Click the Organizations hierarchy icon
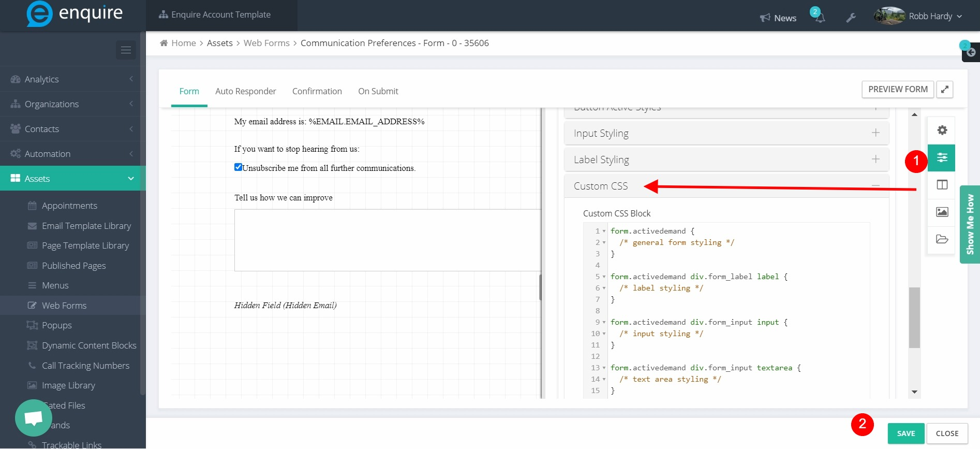Screen dimensions: 980x449 click(x=16, y=104)
